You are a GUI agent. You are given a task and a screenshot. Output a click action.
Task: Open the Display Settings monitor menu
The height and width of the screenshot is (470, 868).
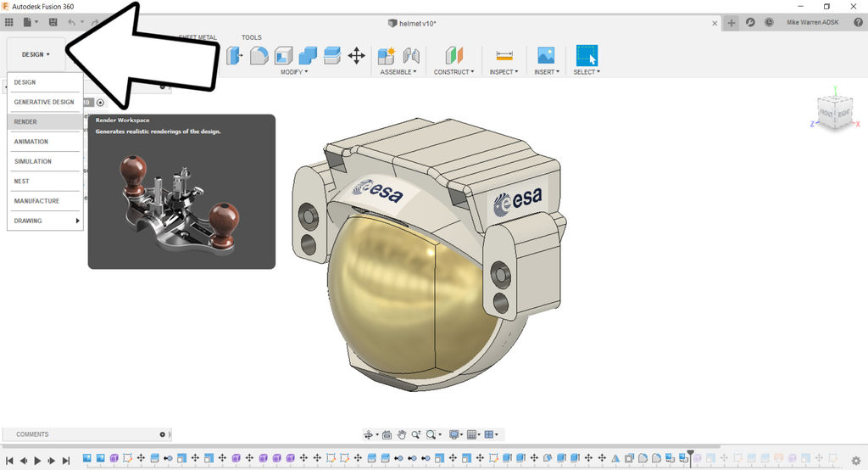point(456,434)
